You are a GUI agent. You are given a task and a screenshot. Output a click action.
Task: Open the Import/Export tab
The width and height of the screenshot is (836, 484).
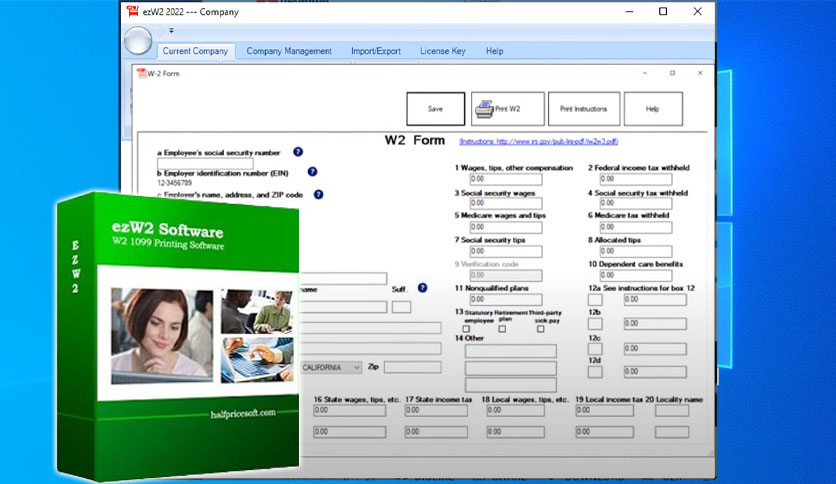[376, 51]
